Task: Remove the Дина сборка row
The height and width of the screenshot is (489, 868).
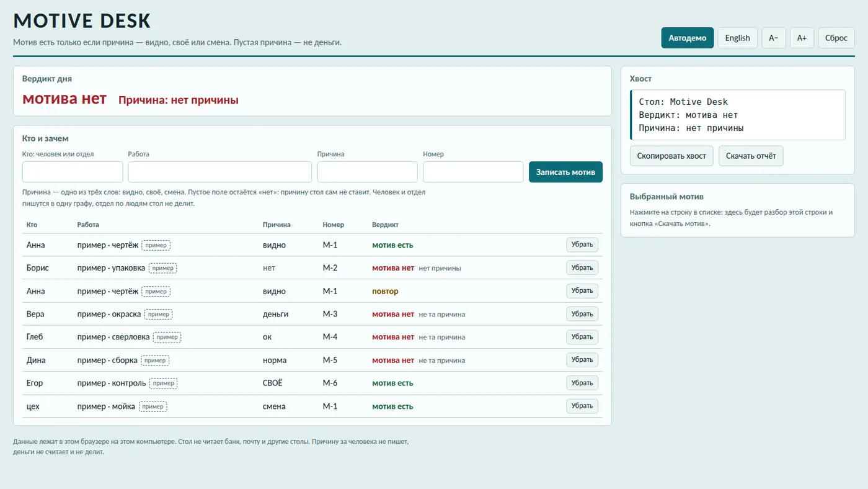Action: click(x=582, y=360)
